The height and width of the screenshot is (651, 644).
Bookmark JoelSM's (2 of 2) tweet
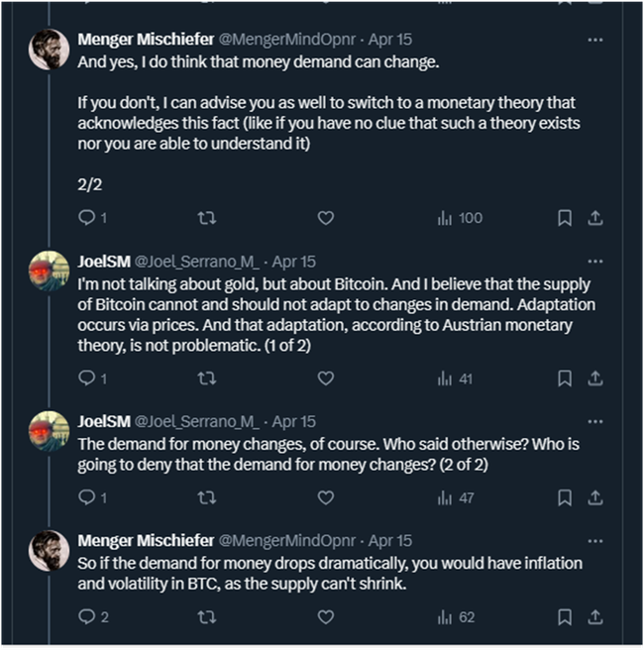coord(564,497)
